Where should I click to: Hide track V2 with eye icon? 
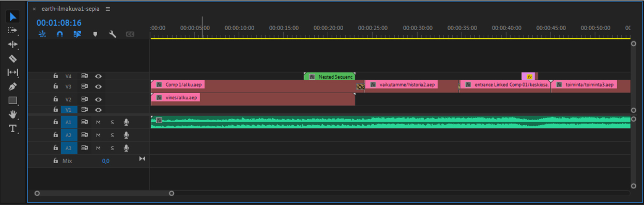(x=99, y=99)
